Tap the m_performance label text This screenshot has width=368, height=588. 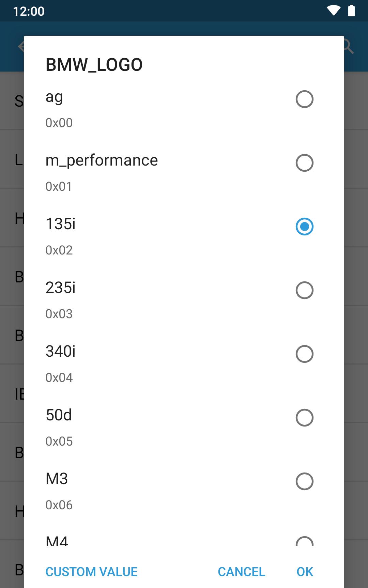(x=102, y=160)
